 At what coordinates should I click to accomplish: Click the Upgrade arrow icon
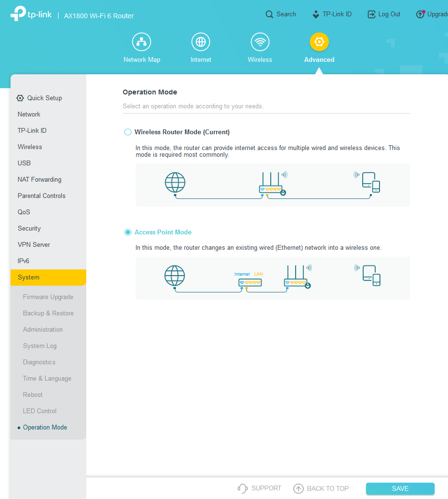coord(420,14)
